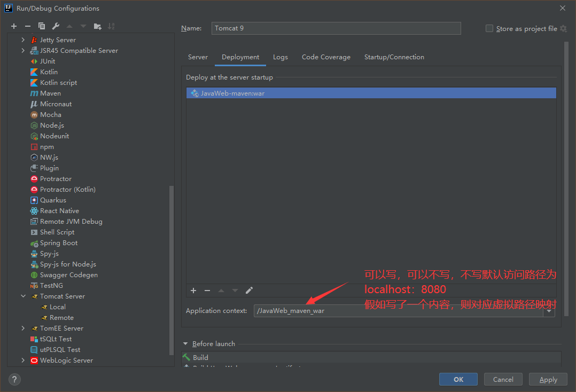The height and width of the screenshot is (392, 576).
Task: Open help question mark button
Action: (x=14, y=380)
